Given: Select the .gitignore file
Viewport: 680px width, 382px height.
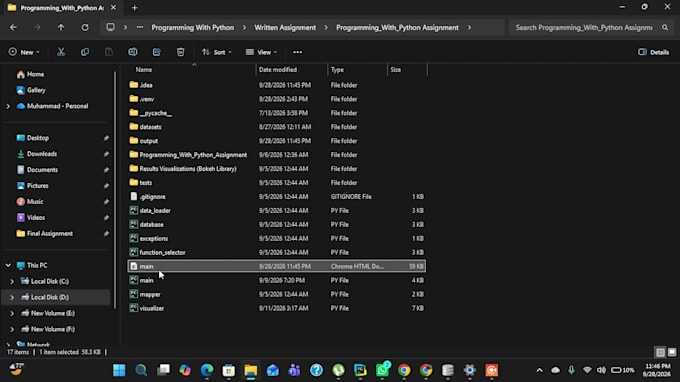Looking at the screenshot, I should 276,197.
